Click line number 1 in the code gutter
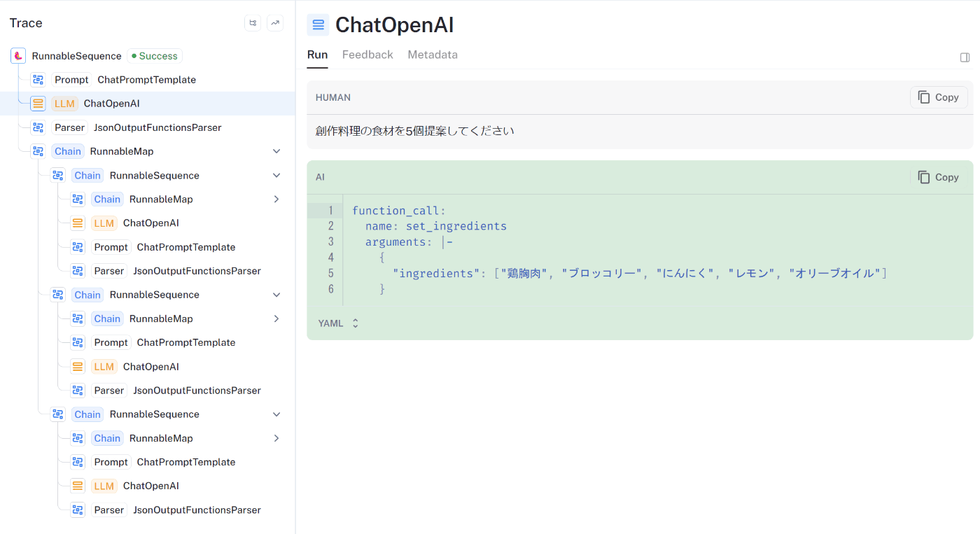This screenshot has height=534, width=980. coord(330,211)
